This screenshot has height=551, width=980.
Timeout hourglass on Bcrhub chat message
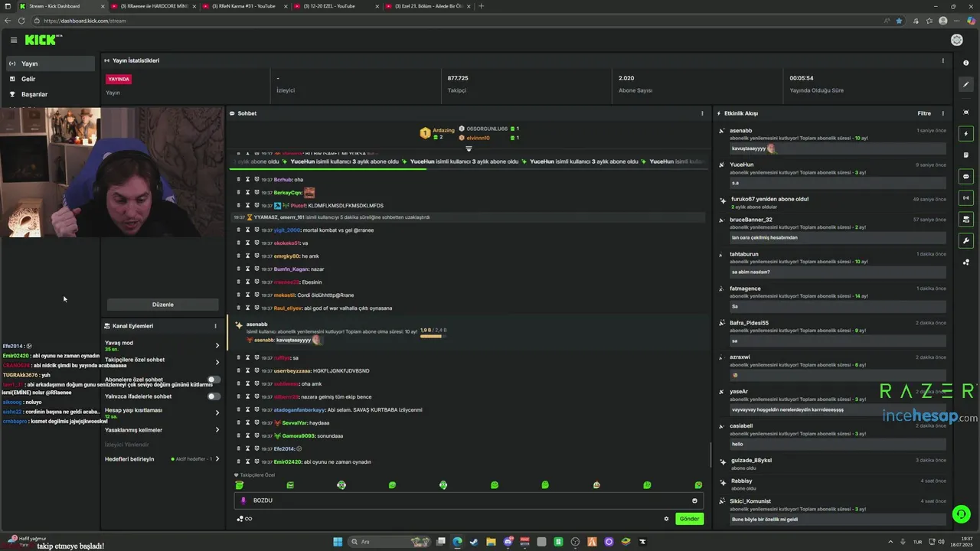[x=247, y=179]
